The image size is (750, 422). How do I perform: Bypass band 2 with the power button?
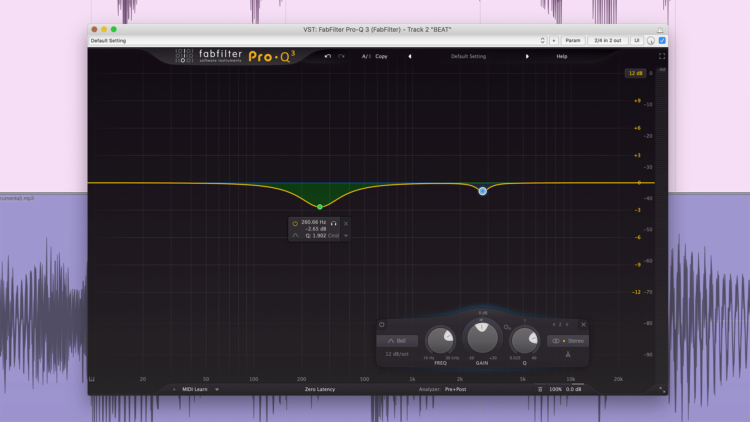[x=382, y=324]
